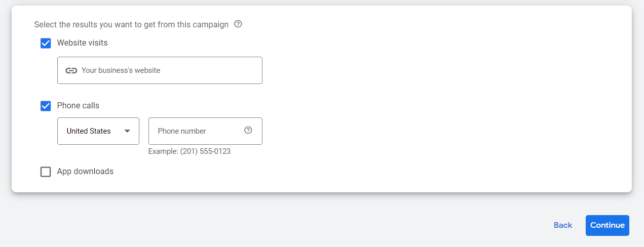Click the Example (201) 555-0123 hint text
This screenshot has width=644, height=247.
[190, 151]
